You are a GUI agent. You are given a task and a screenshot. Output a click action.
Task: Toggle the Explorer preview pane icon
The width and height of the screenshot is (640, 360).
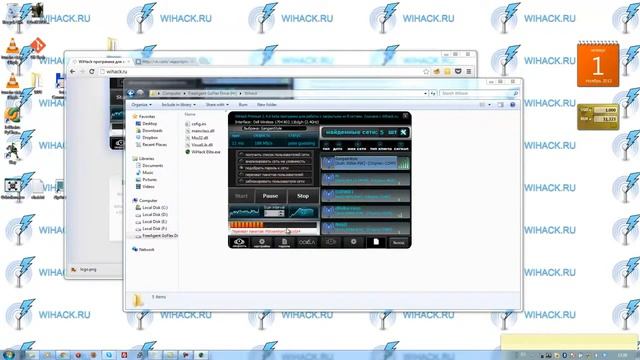tap(501, 105)
